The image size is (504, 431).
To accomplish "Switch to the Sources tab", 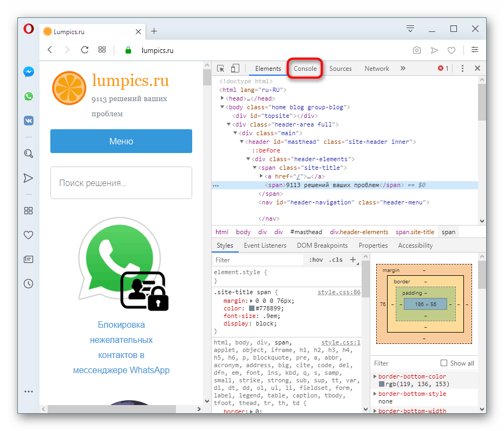I will point(341,68).
